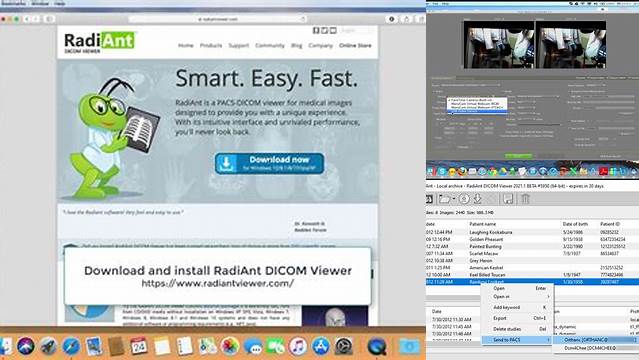Open Maps icon in the Dock

tap(207, 347)
